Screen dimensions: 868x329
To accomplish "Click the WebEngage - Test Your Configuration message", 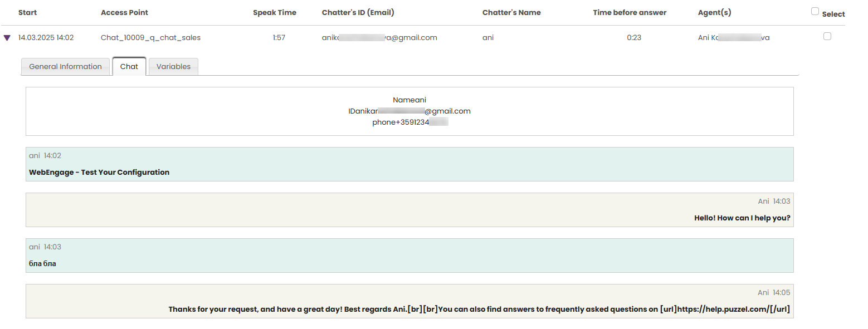I will coord(99,173).
